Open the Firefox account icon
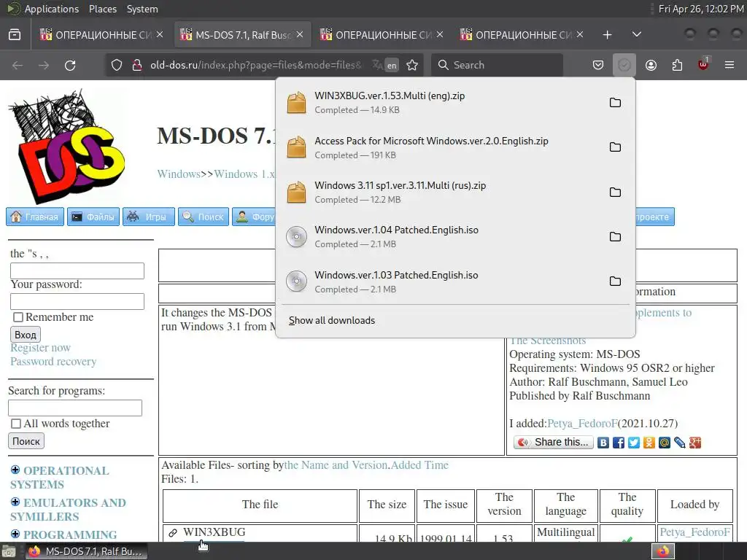This screenshot has width=747, height=560. tap(651, 65)
